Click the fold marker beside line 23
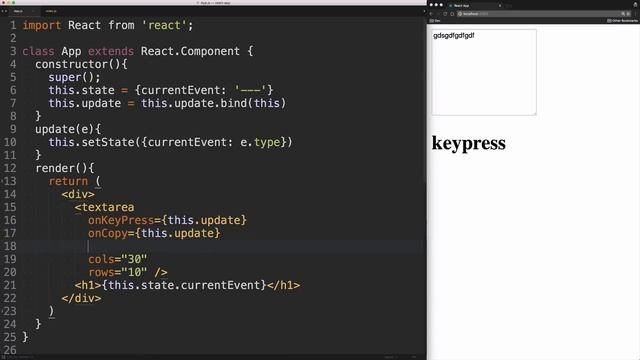640x360 pixels. coord(2,311)
